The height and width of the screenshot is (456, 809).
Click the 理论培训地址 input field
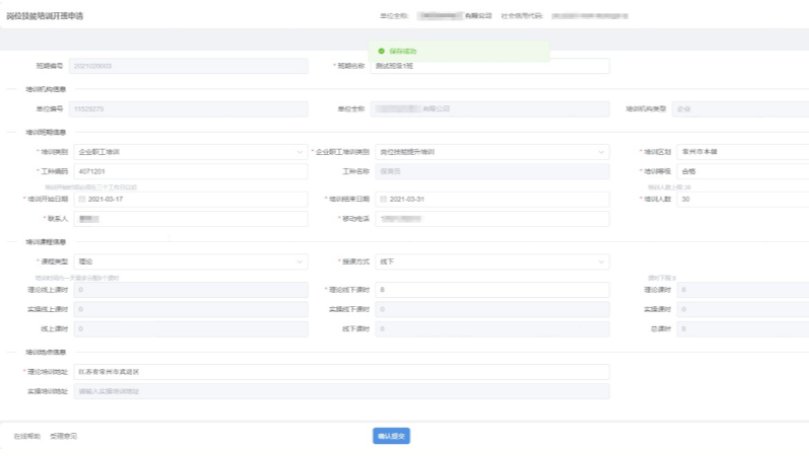coord(340,372)
